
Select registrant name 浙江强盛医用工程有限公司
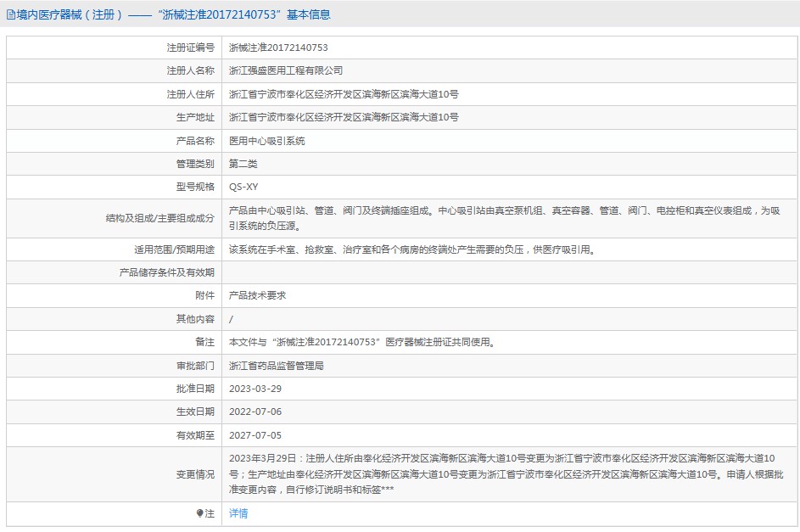[286, 70]
